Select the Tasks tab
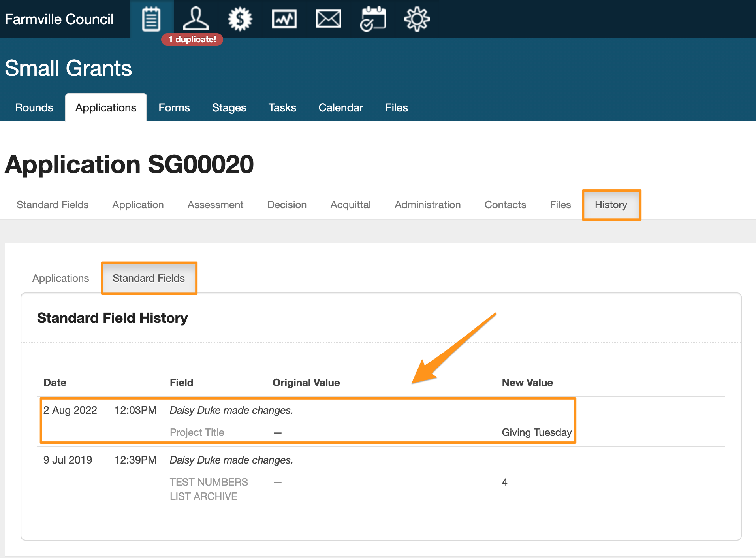756x558 pixels. (282, 107)
